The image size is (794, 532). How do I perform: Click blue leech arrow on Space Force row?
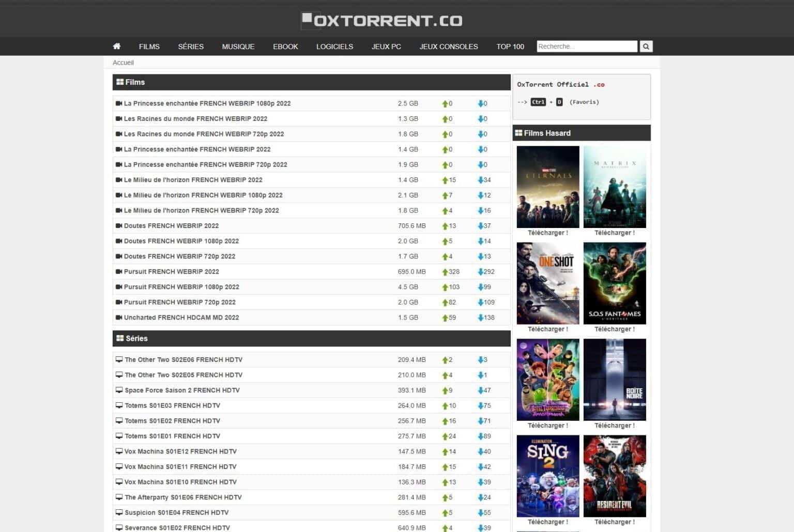[481, 390]
